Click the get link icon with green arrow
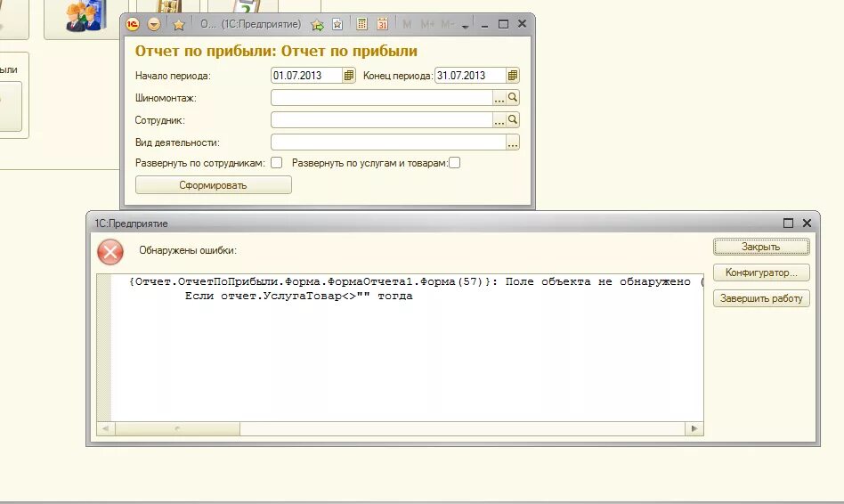 point(318,25)
